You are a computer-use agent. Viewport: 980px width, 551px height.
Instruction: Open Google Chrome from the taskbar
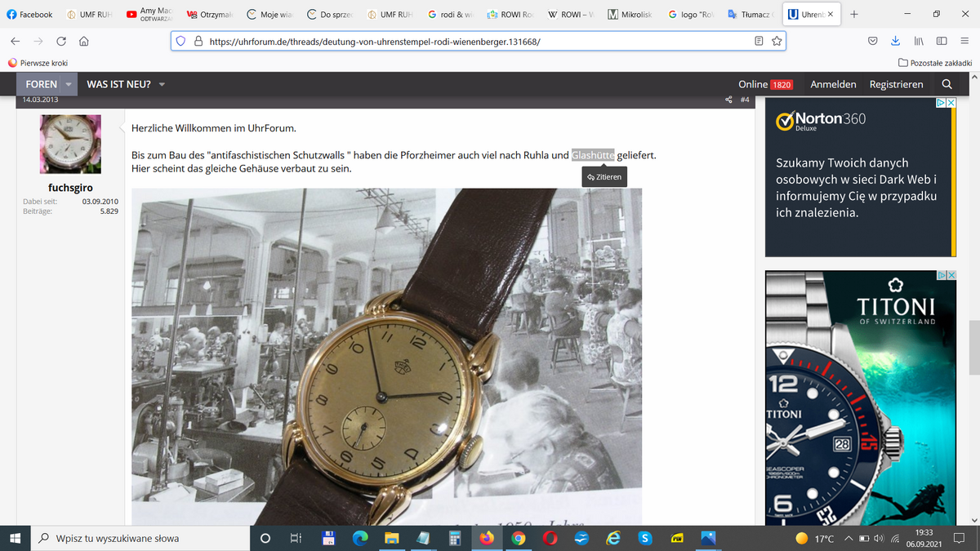(518, 539)
